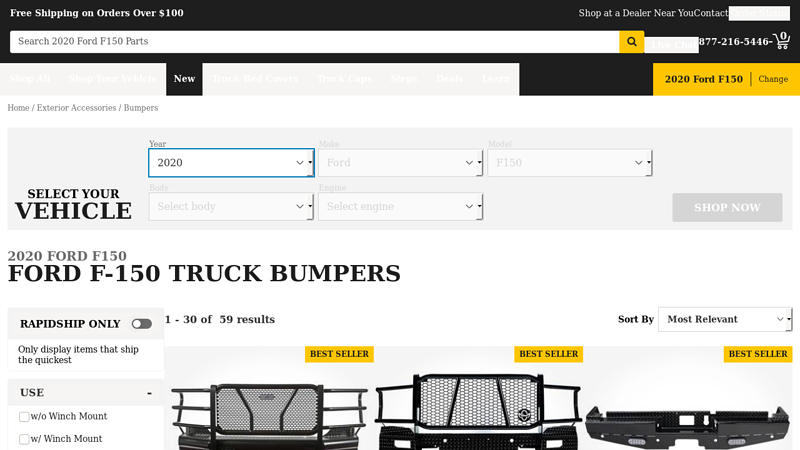Go to Home breadcrumb

[x=18, y=108]
